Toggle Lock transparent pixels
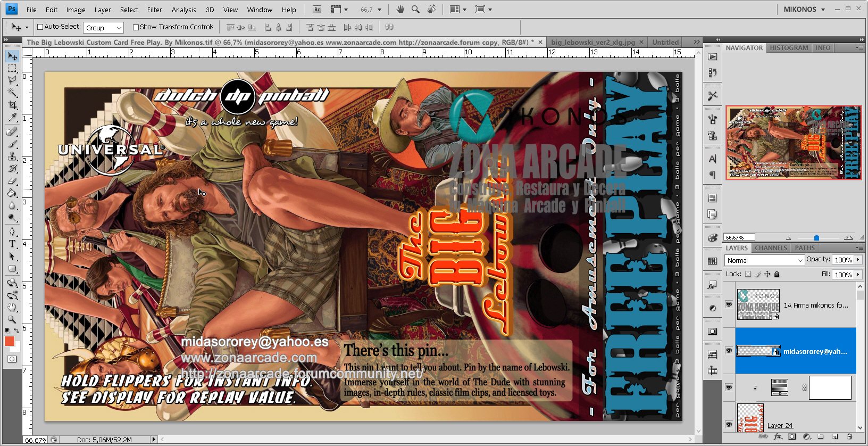The height and width of the screenshot is (446, 868). coord(748,274)
